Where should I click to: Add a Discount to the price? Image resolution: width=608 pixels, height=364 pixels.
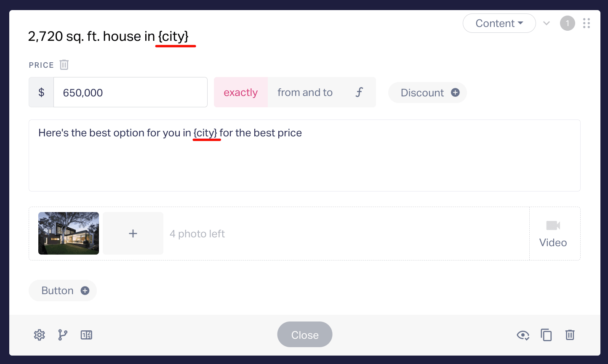[427, 93]
